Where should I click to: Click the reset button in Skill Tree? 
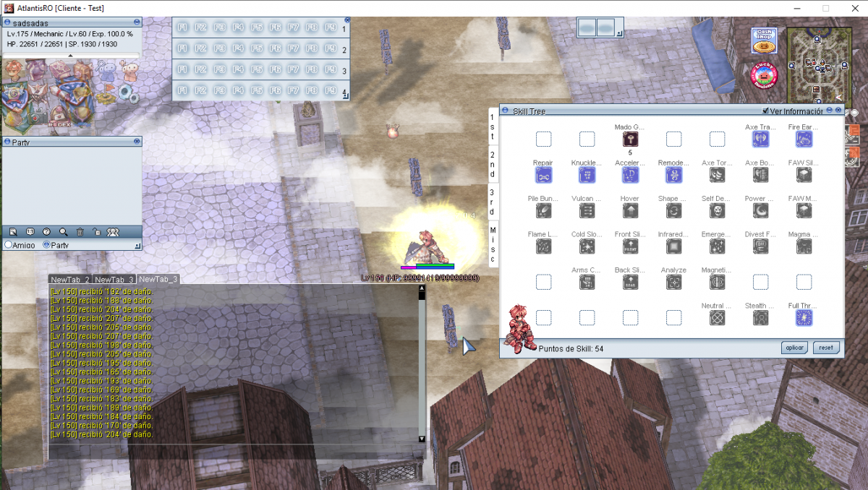click(x=825, y=348)
